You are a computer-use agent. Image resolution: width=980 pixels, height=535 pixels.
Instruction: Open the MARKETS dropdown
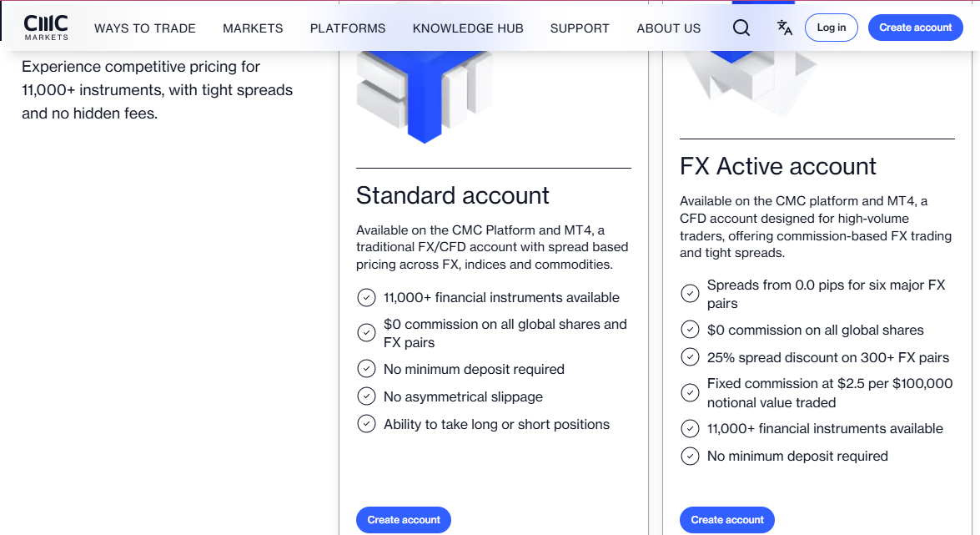click(253, 28)
